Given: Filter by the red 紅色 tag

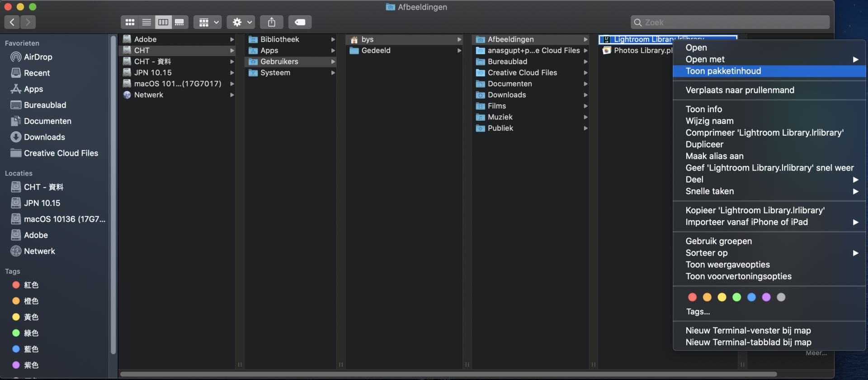Looking at the screenshot, I should [25, 285].
